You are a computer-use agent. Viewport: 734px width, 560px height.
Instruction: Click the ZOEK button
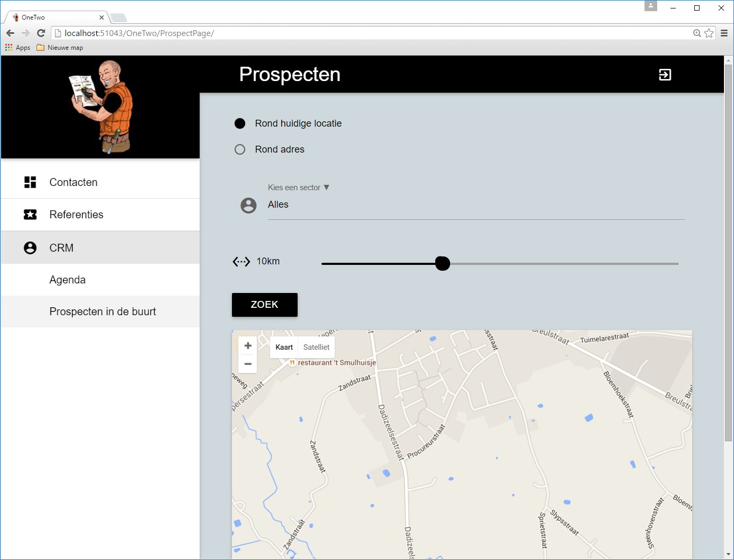[265, 305]
